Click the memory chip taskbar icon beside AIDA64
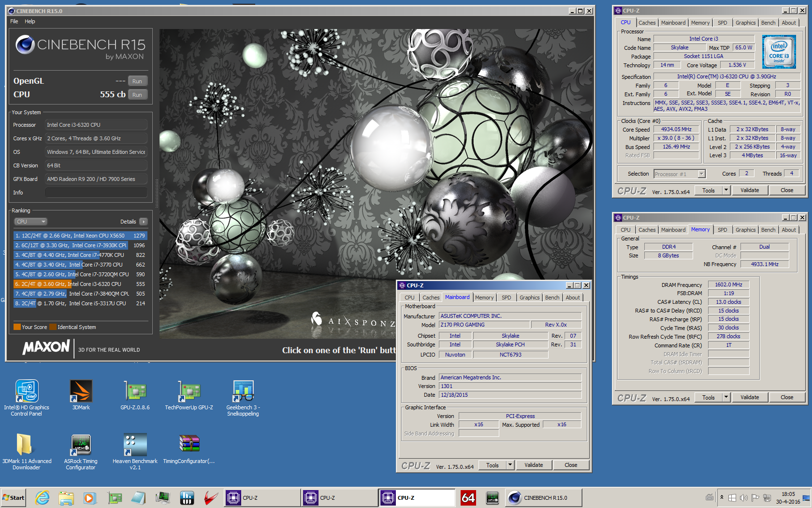This screenshot has height=508, width=812. pos(492,497)
